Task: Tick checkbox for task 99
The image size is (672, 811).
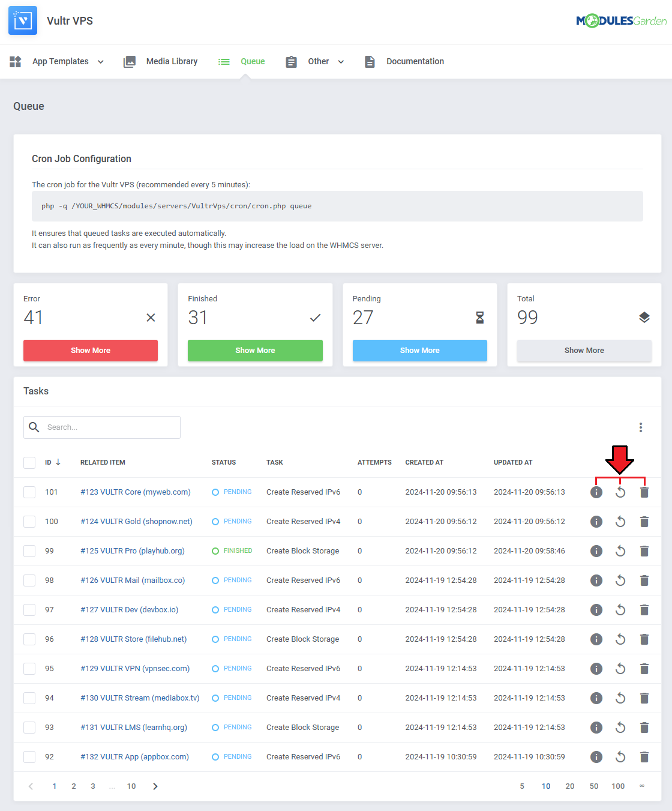Action: [x=29, y=551]
